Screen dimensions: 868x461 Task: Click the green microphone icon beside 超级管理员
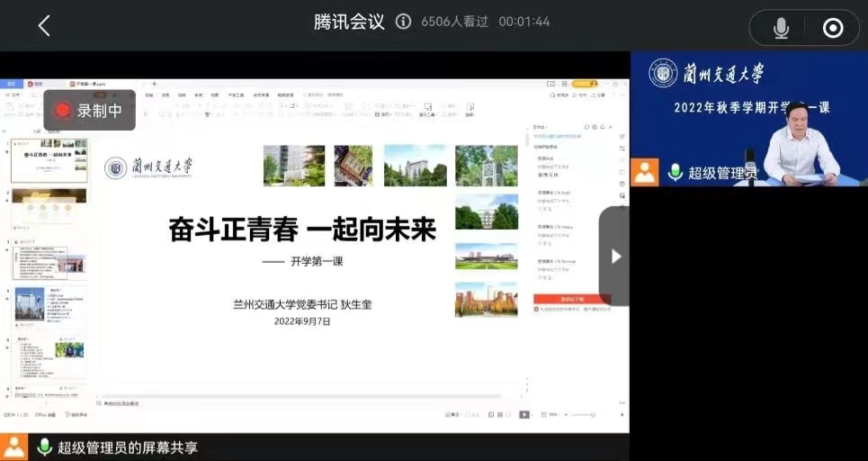click(676, 172)
